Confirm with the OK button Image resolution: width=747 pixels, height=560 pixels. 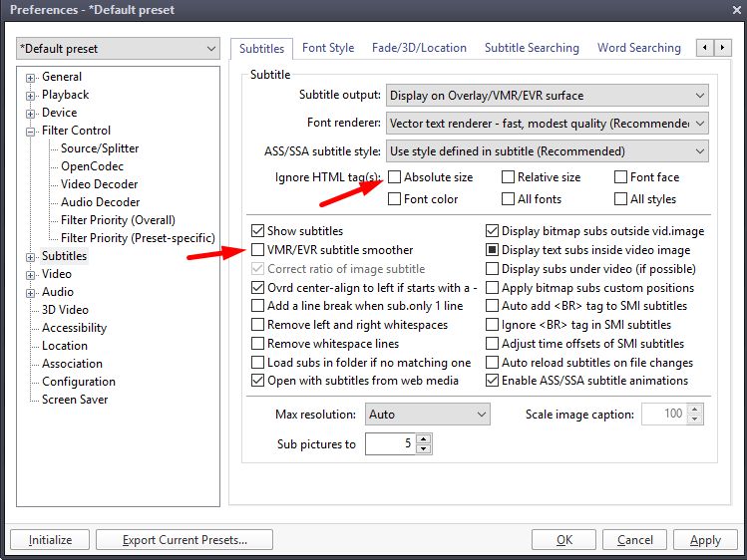click(564, 540)
